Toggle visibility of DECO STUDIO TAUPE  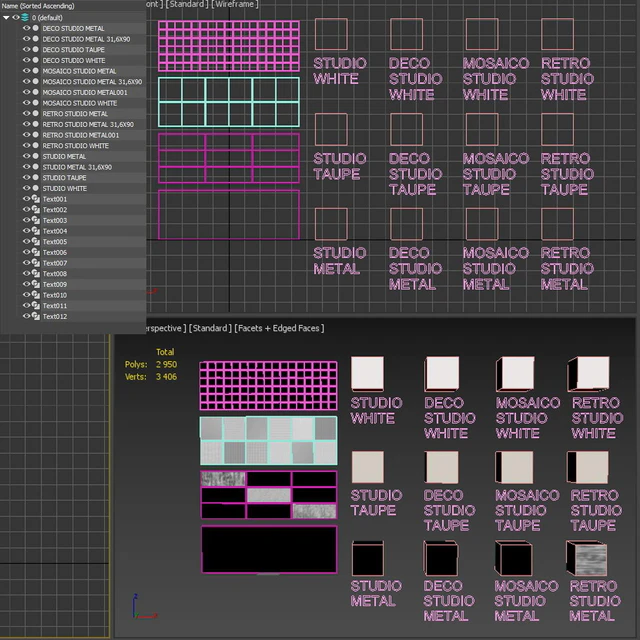(x=27, y=49)
